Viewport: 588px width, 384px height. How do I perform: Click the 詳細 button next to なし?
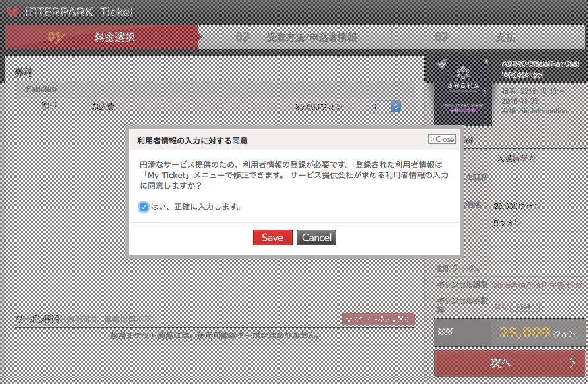tap(525, 307)
